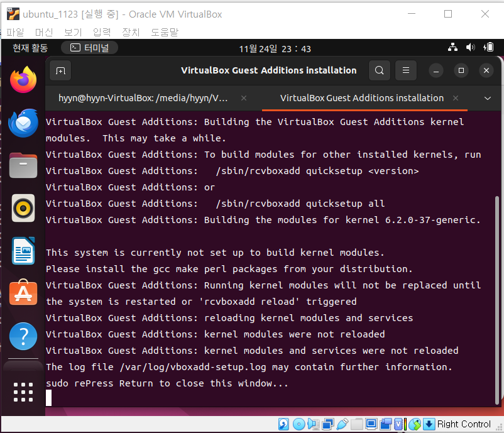The image size is (504, 433).
Task: Open the terminal hamburger menu
Action: point(406,70)
